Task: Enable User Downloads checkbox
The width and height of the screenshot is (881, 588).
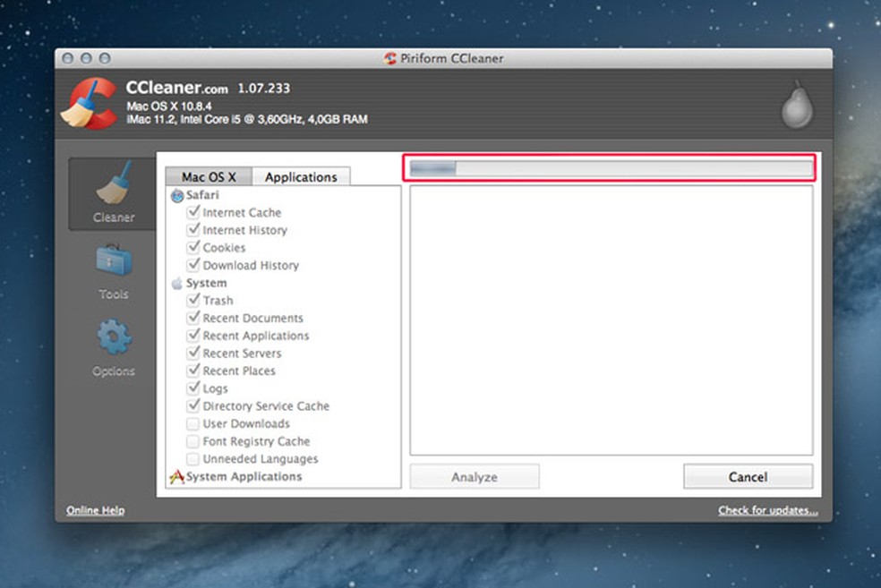Action: tap(192, 423)
